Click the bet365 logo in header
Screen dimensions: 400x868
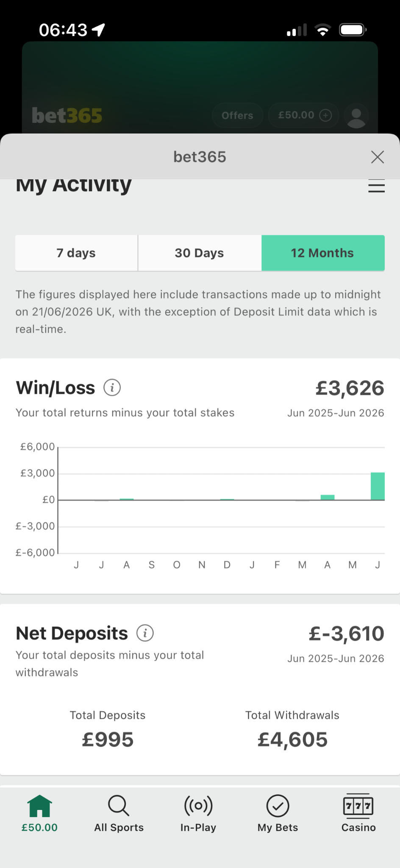(67, 115)
